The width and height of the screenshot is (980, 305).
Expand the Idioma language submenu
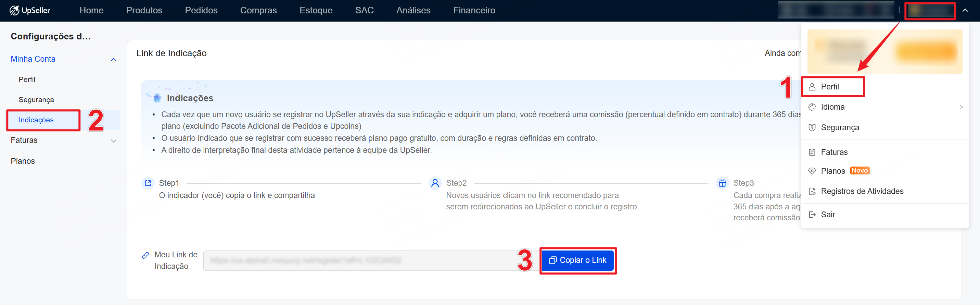click(x=960, y=107)
